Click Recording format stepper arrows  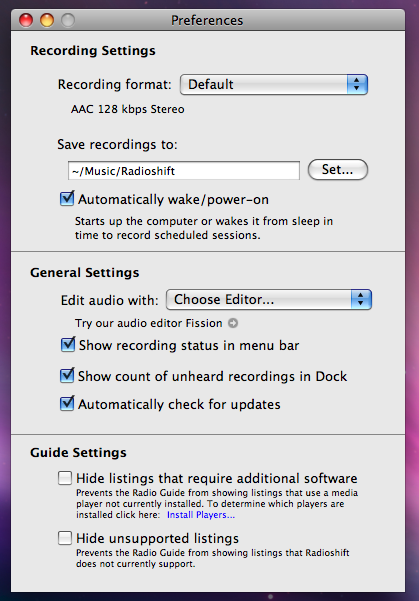tap(357, 84)
